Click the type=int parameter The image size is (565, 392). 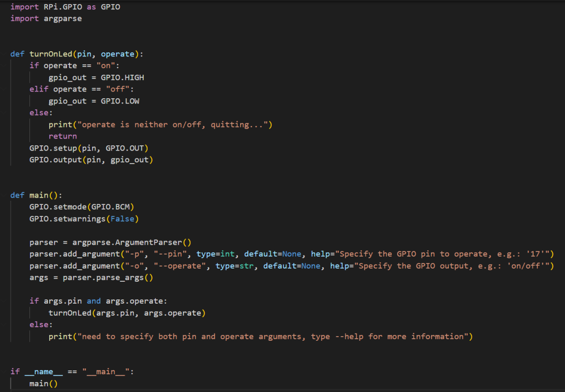[216, 254]
